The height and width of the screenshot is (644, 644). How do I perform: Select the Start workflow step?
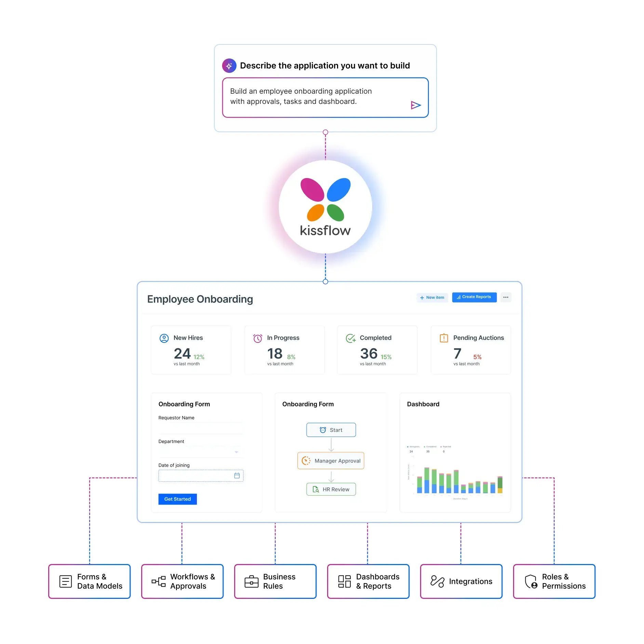pos(331,430)
